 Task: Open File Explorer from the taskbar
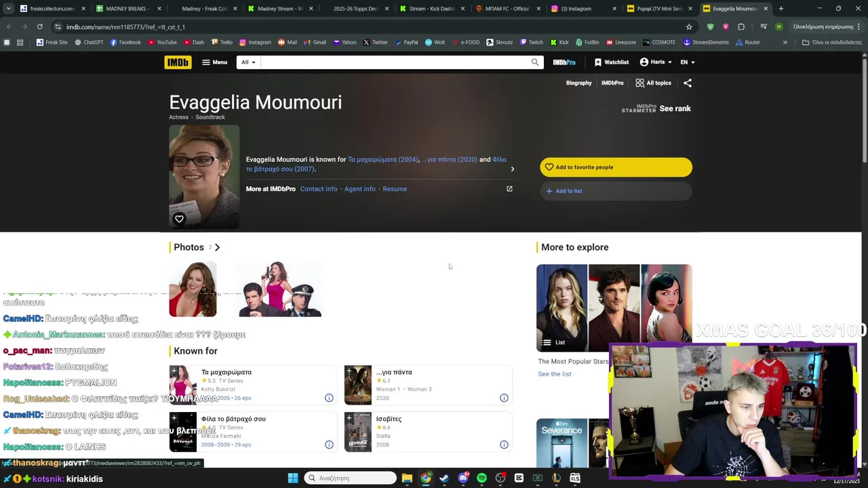407,478
